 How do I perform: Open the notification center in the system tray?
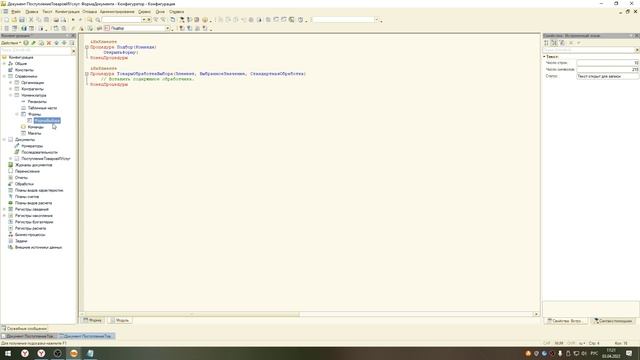[x=629, y=353]
